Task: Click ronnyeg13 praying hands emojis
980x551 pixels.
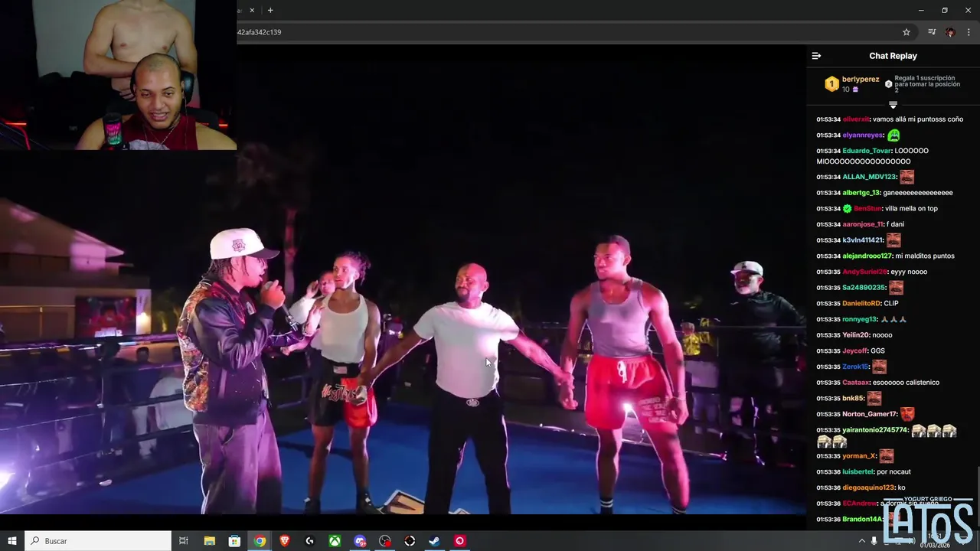Action: (893, 319)
